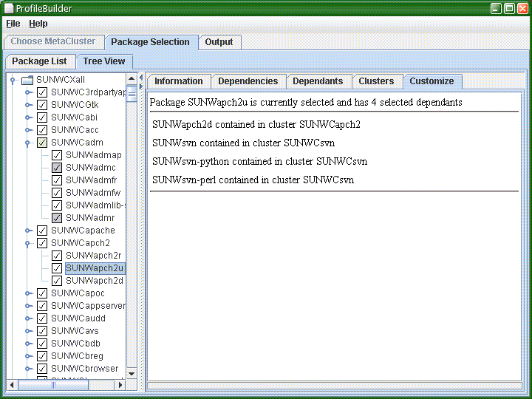Image resolution: width=532 pixels, height=399 pixels.
Task: Toggle the SUNWCadm cluster checkbox
Action: [42, 143]
